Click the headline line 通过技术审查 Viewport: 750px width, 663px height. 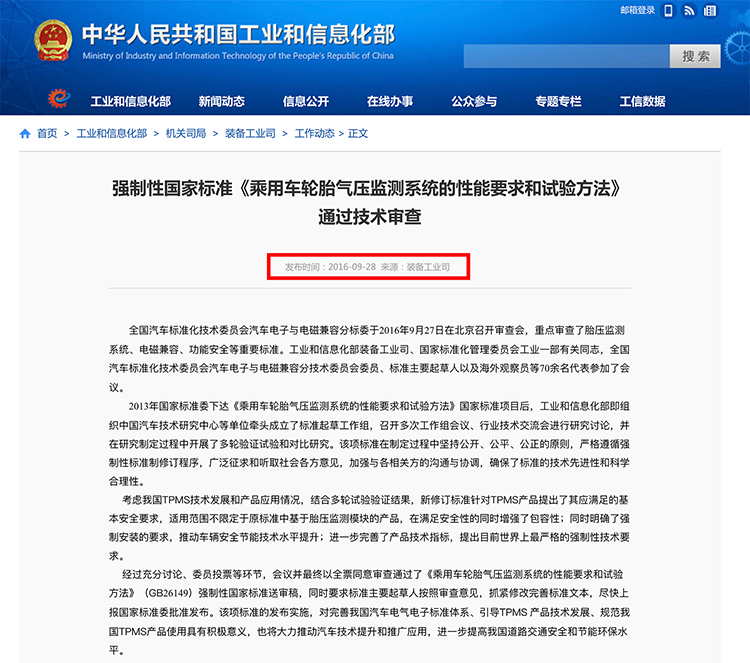point(370,217)
